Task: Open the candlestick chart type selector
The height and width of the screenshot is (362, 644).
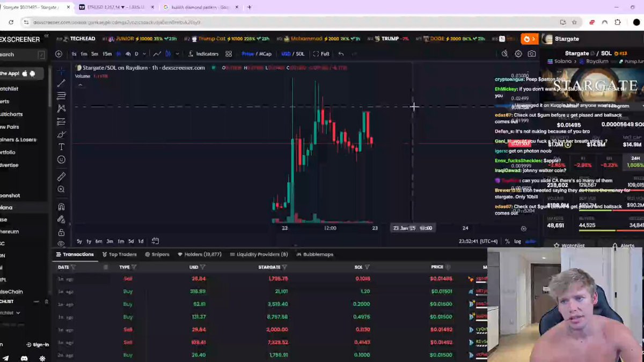Action: pyautogui.click(x=168, y=54)
